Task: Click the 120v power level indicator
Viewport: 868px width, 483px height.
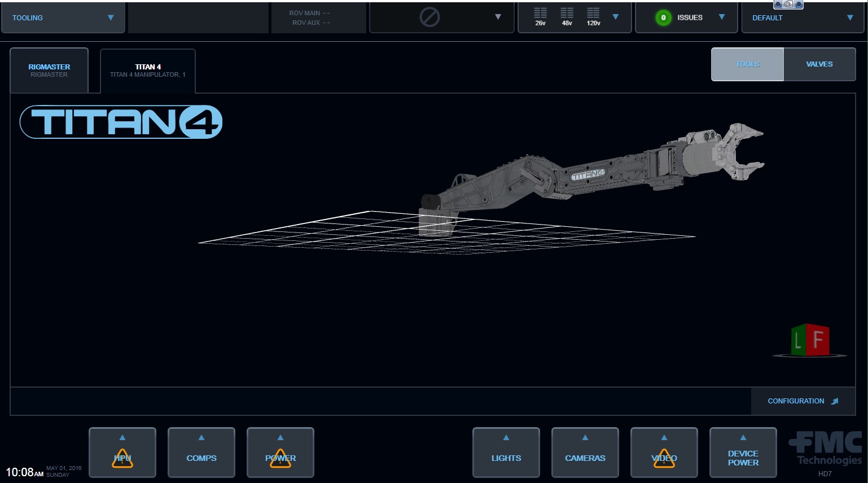Action: (x=593, y=17)
